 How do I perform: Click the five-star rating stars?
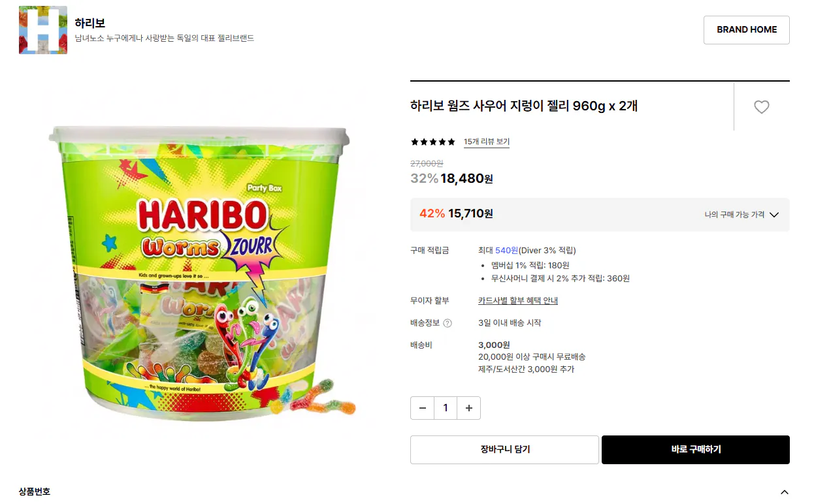(x=432, y=142)
